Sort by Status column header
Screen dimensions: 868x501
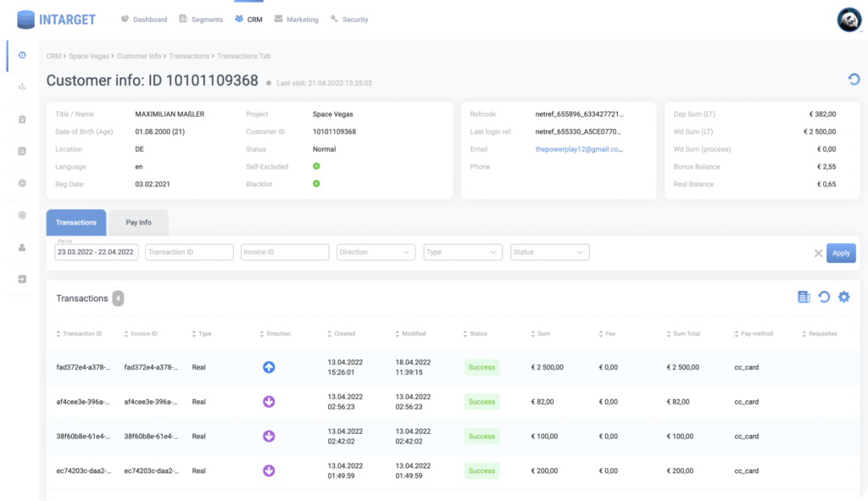tap(475, 334)
